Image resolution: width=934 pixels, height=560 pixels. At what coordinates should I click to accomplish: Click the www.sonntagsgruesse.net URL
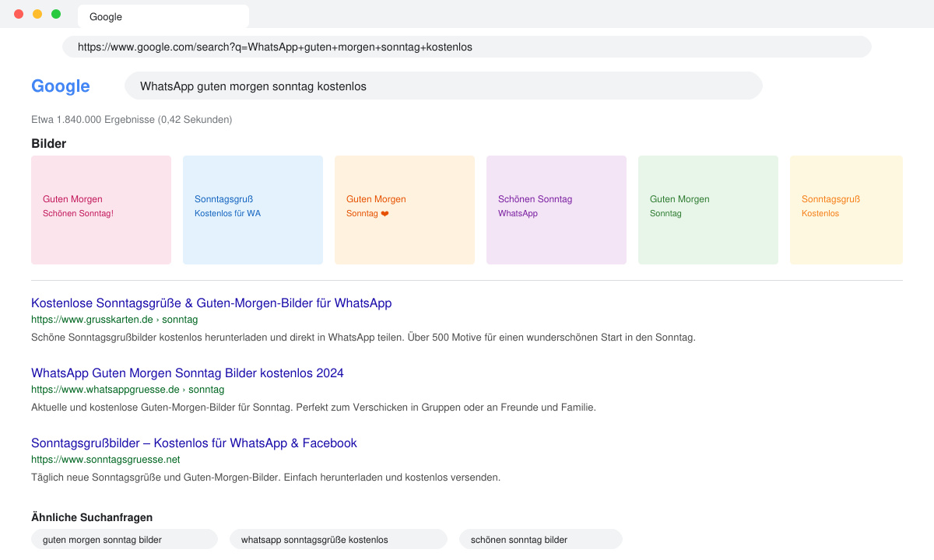(105, 460)
